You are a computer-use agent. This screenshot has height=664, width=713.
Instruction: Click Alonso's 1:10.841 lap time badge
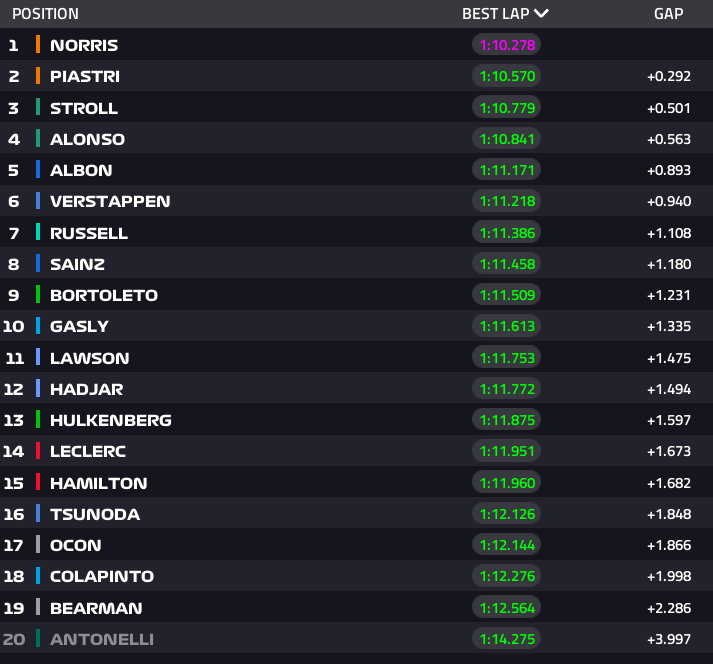pos(506,139)
